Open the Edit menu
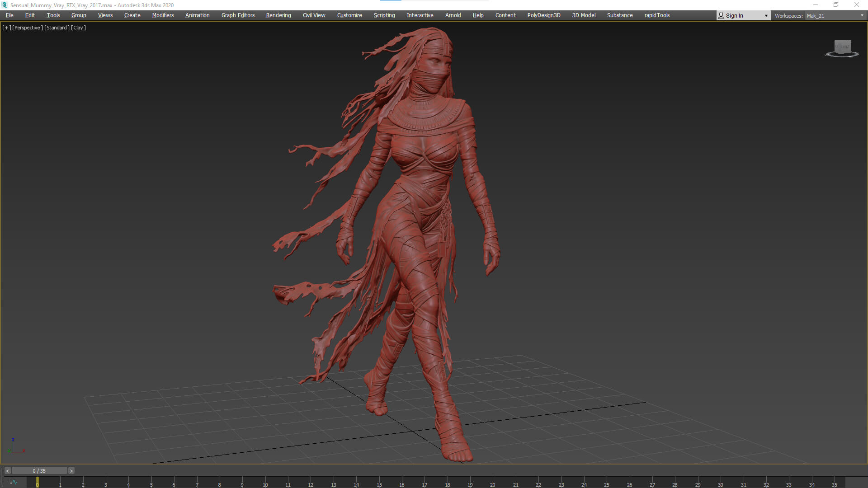 coord(30,15)
